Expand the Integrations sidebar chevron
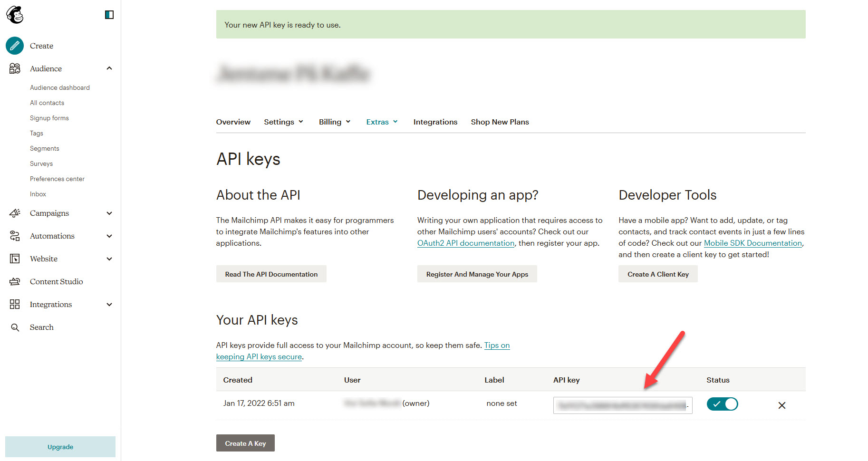This screenshot has height=461, width=868. pos(109,305)
